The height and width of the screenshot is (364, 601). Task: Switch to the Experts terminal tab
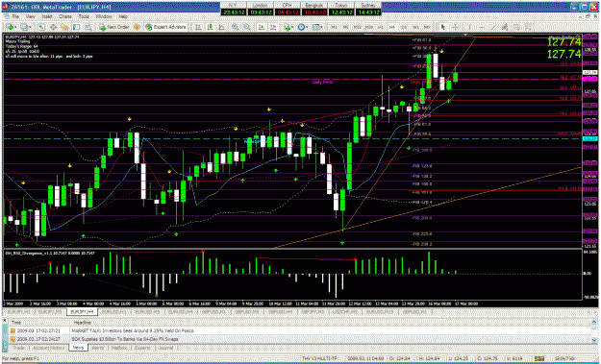[x=141, y=348]
